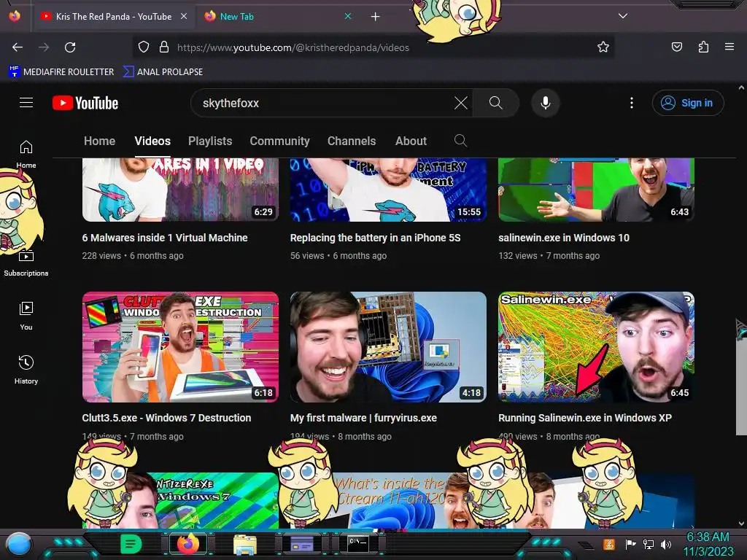
Task: Click the site padlock icon
Action: (164, 47)
